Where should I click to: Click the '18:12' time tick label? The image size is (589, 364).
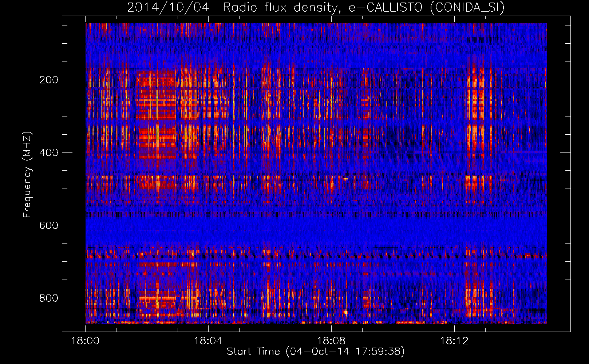[454, 341]
